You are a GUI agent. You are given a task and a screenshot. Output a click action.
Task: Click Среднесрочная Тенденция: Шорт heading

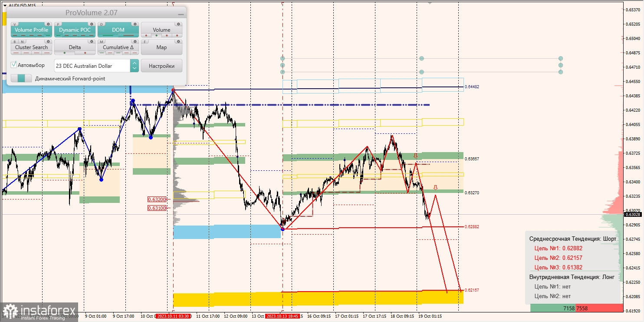(573, 239)
